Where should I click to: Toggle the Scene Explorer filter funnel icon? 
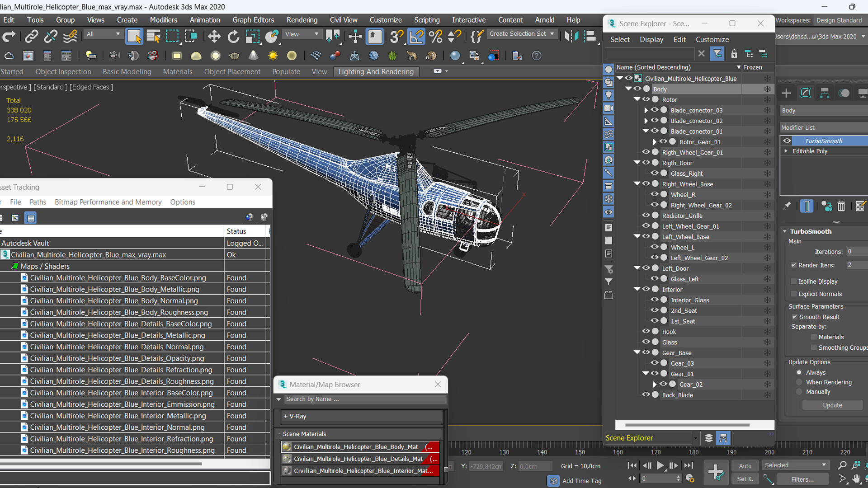point(717,54)
